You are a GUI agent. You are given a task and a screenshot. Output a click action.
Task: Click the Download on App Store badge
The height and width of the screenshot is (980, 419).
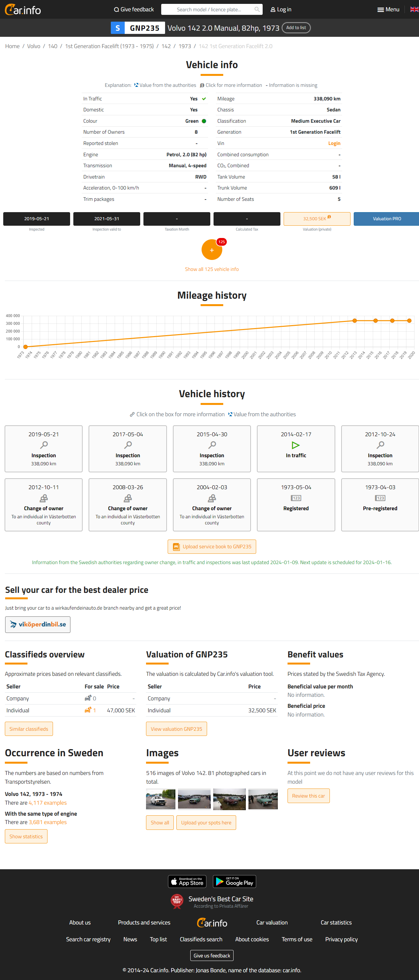click(x=187, y=881)
